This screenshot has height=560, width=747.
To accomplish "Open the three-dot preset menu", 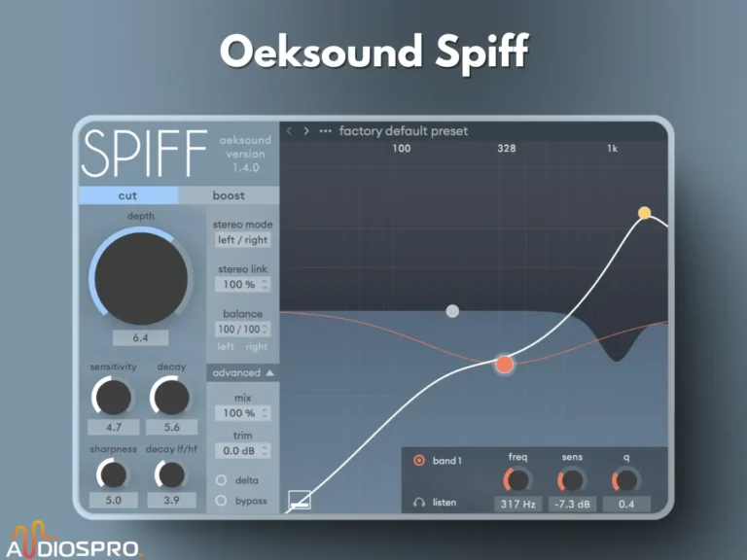I will 325,131.
